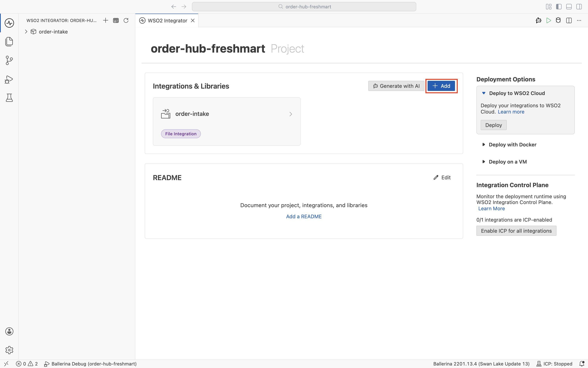This screenshot has height=368, width=588.
Task: Open the Testing flask view
Action: point(9,98)
